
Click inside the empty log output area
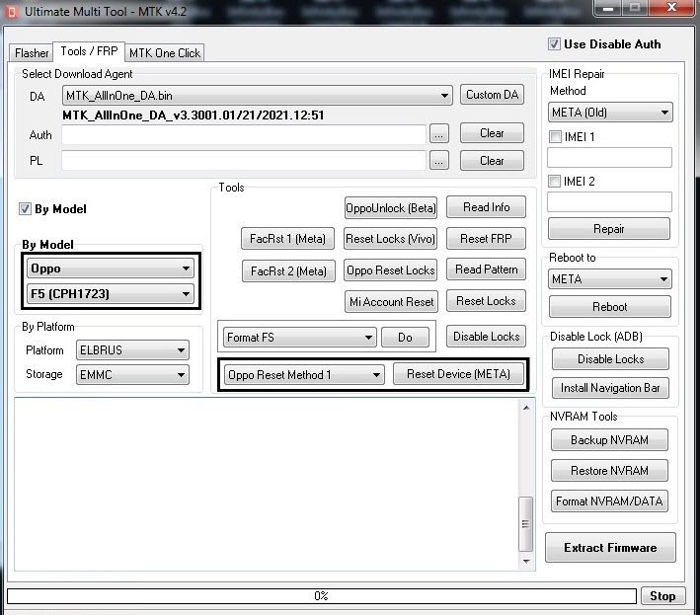pyautogui.click(x=267, y=485)
